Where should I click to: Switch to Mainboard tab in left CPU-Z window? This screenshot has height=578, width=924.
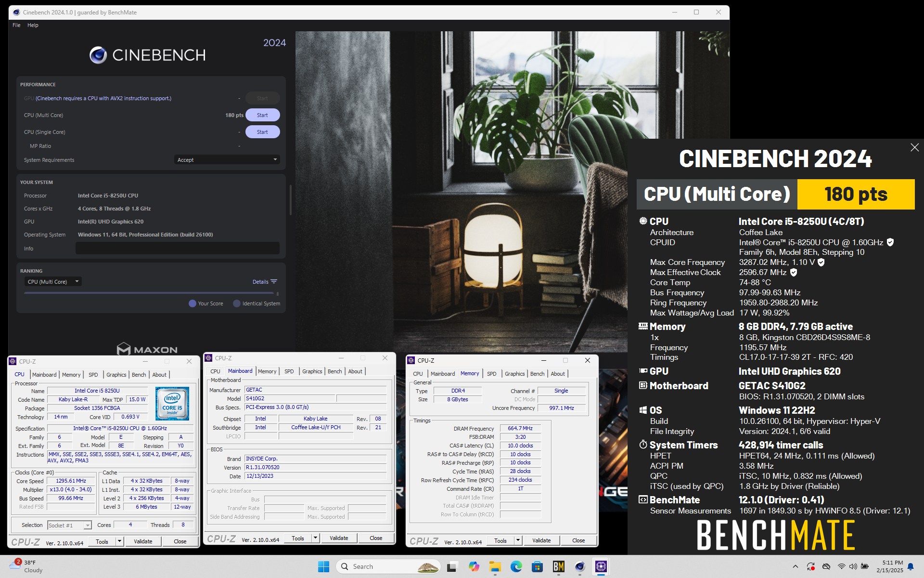tap(44, 375)
